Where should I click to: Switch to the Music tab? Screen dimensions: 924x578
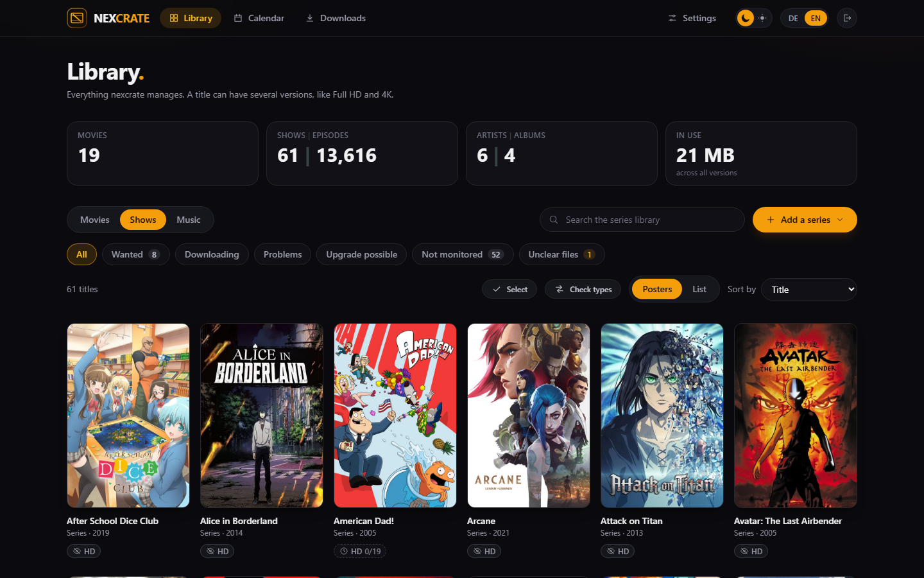[x=189, y=220]
